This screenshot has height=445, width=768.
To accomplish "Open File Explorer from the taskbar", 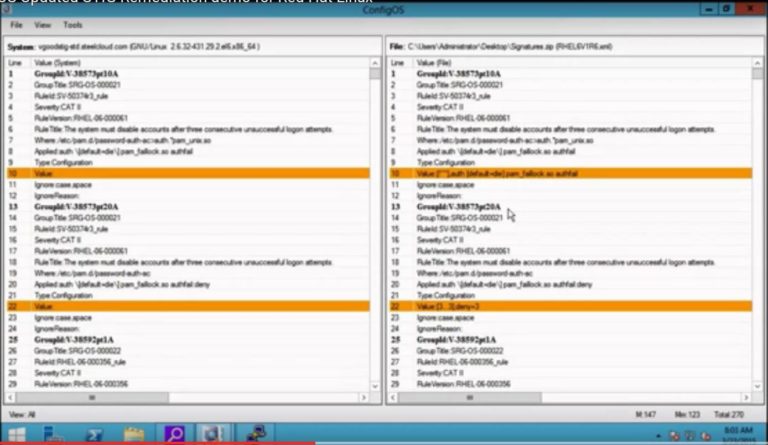I will coord(135,434).
